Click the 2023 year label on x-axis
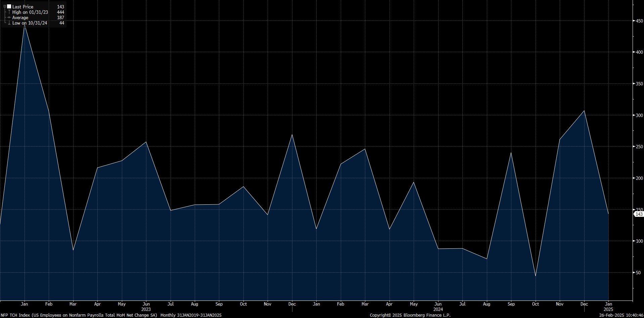Image resolution: width=644 pixels, height=318 pixels. [146, 309]
